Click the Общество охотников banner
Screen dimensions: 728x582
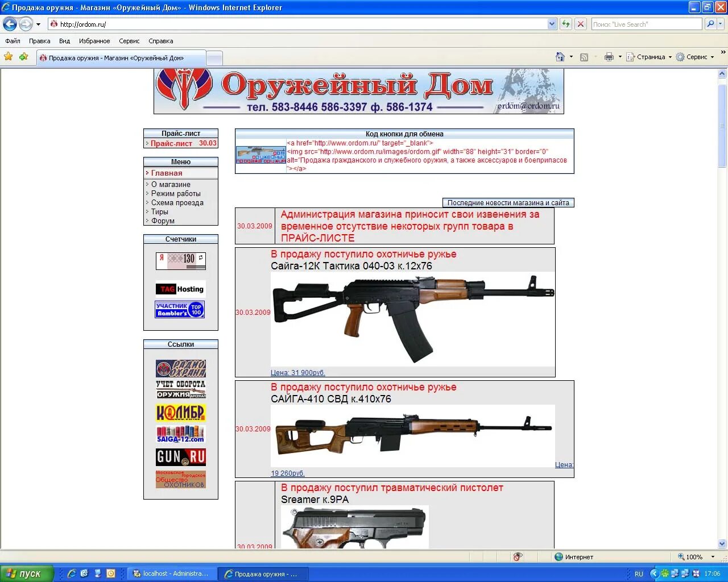click(x=181, y=479)
